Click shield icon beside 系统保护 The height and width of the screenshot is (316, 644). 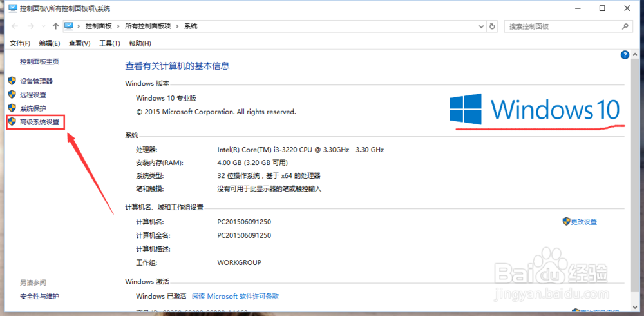coord(12,108)
